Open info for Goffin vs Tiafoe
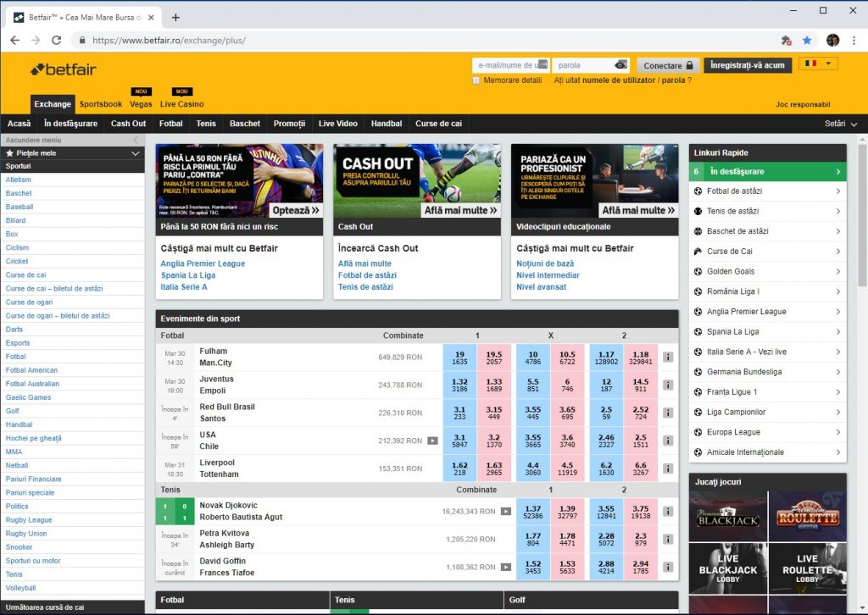The image size is (868, 615). (x=668, y=567)
